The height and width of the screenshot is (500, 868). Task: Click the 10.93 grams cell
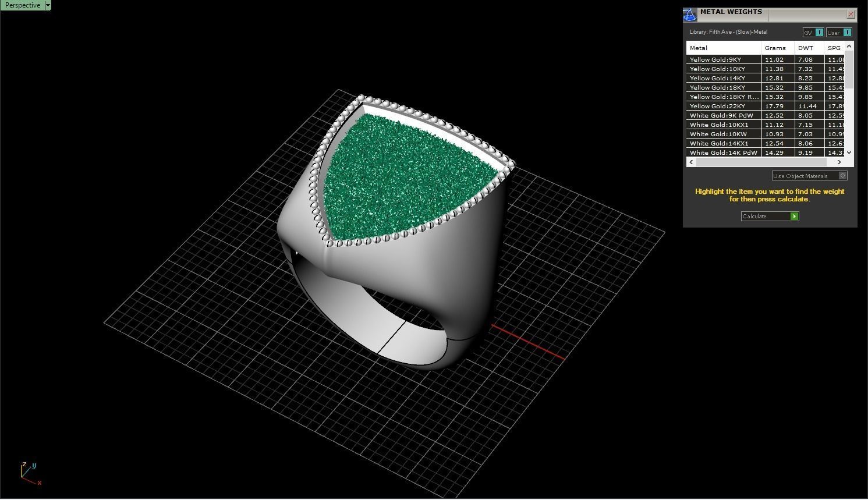tap(778, 134)
